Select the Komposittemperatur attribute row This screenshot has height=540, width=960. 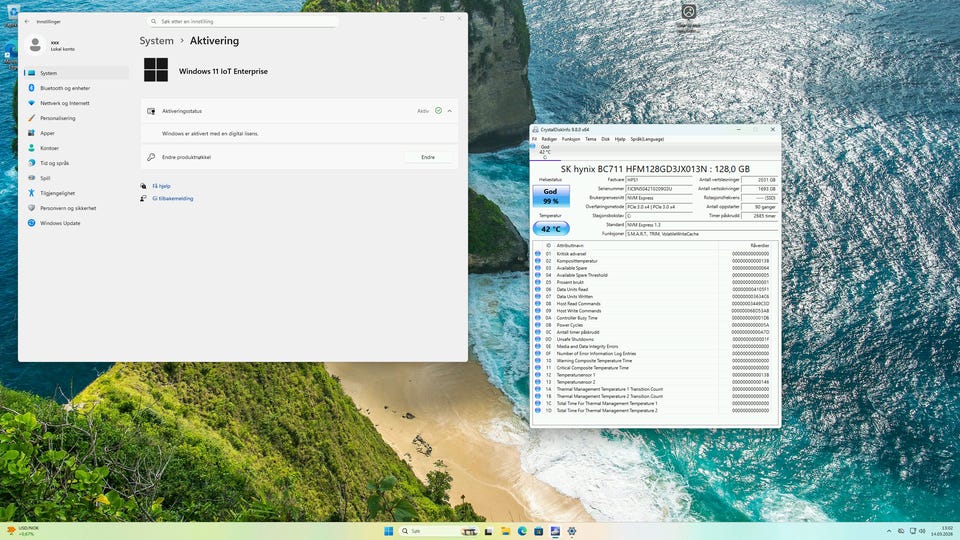pos(654,261)
